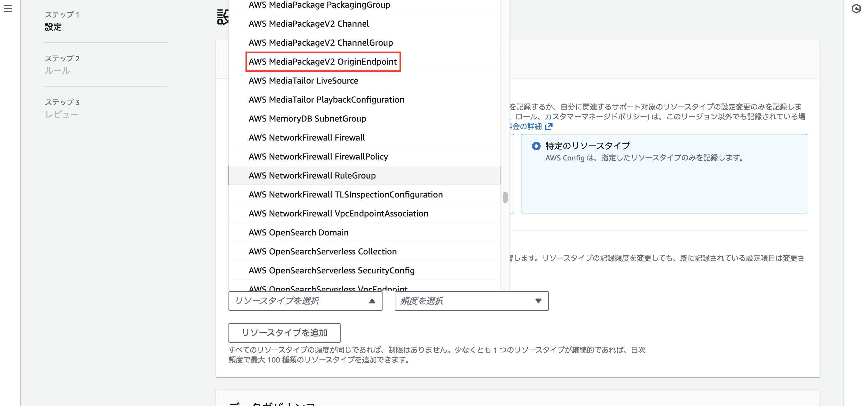Click the up arrow on リソースタイプを選択

click(x=372, y=301)
